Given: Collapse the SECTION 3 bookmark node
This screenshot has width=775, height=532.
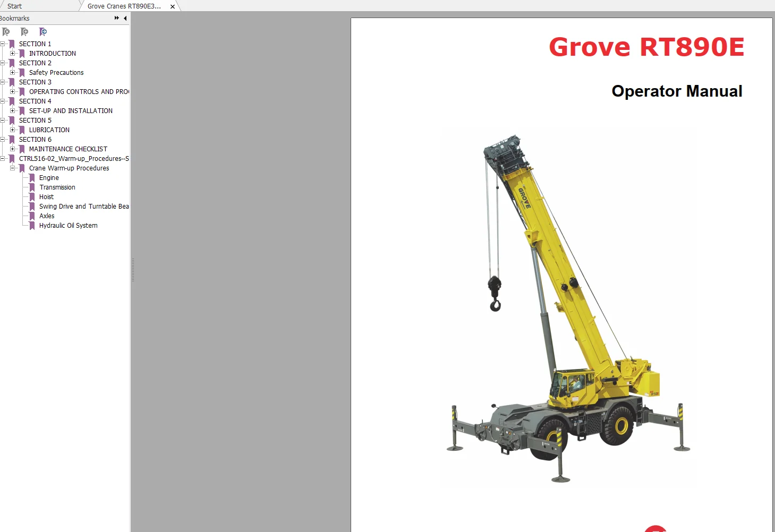Looking at the screenshot, I should click(3, 82).
